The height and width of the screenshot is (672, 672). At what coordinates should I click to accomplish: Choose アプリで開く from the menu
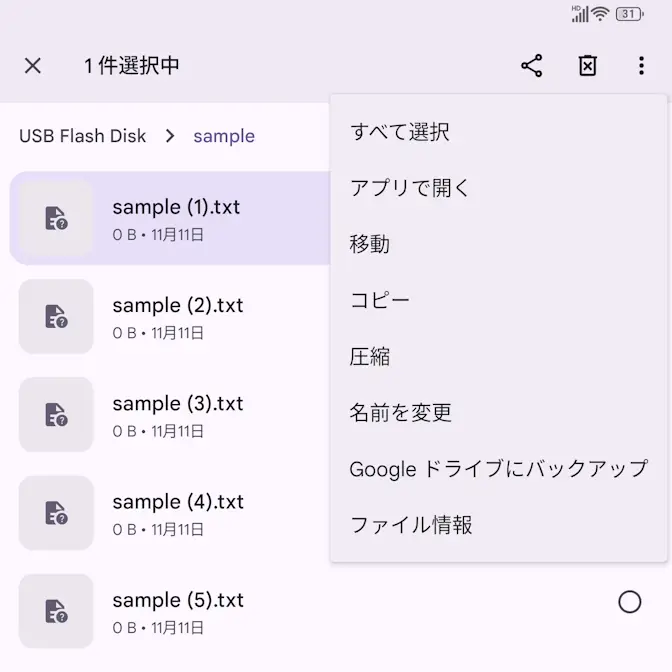(410, 188)
